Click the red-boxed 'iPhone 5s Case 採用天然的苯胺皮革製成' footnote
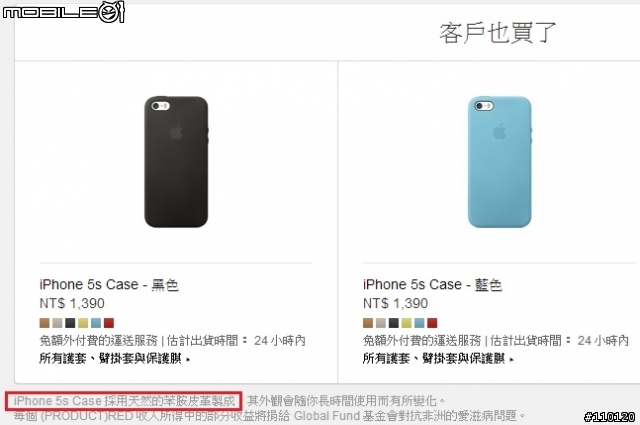Screen dimensions: 640x425 click(x=124, y=401)
